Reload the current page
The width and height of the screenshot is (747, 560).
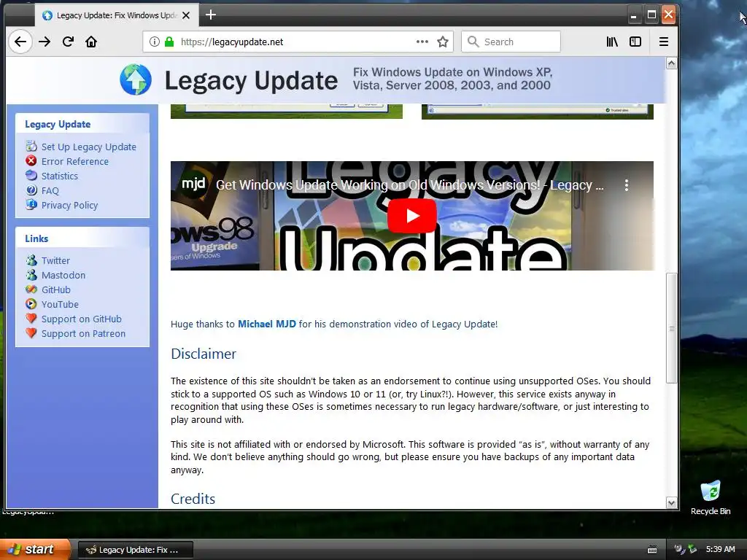pyautogui.click(x=68, y=42)
